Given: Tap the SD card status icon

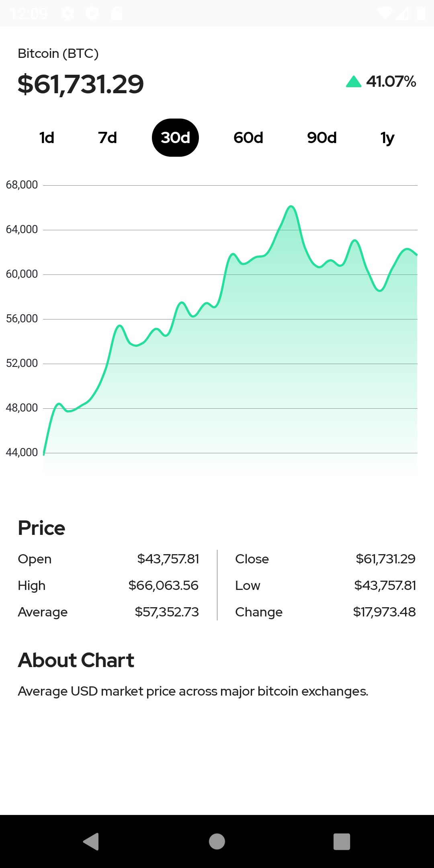Looking at the screenshot, I should [117, 14].
